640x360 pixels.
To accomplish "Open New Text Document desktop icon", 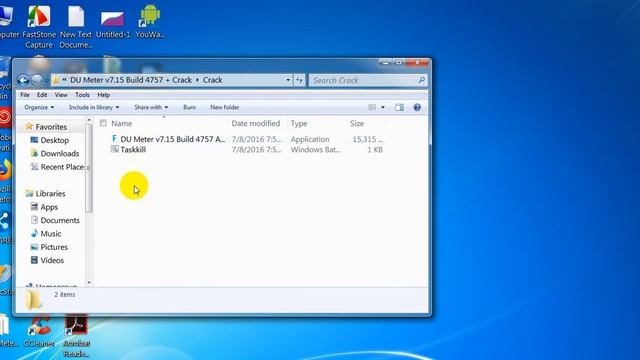I will (76, 16).
